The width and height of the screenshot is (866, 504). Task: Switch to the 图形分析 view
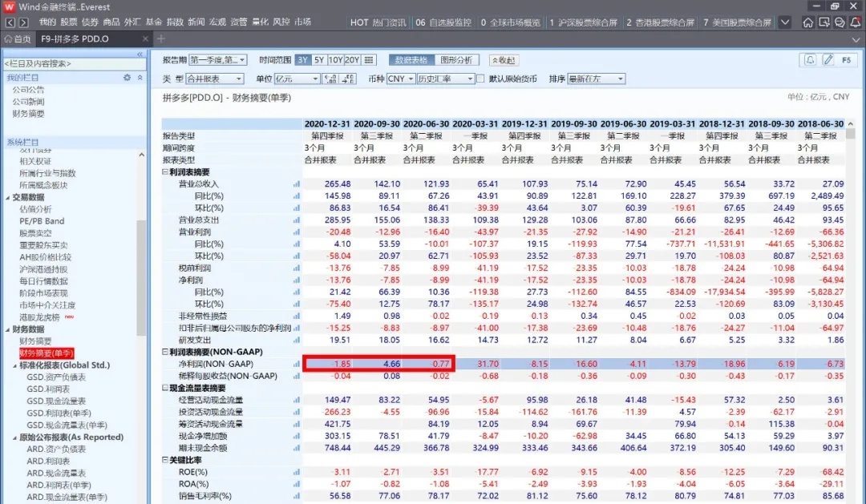pos(455,60)
